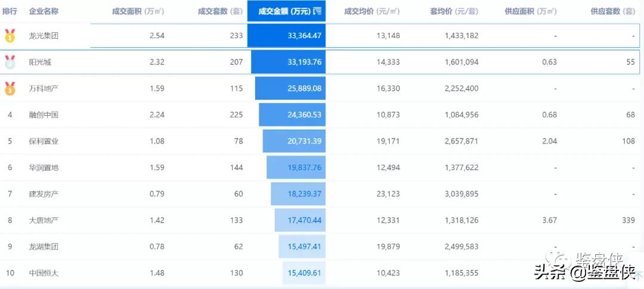Select company name 华润置地

[44, 167]
